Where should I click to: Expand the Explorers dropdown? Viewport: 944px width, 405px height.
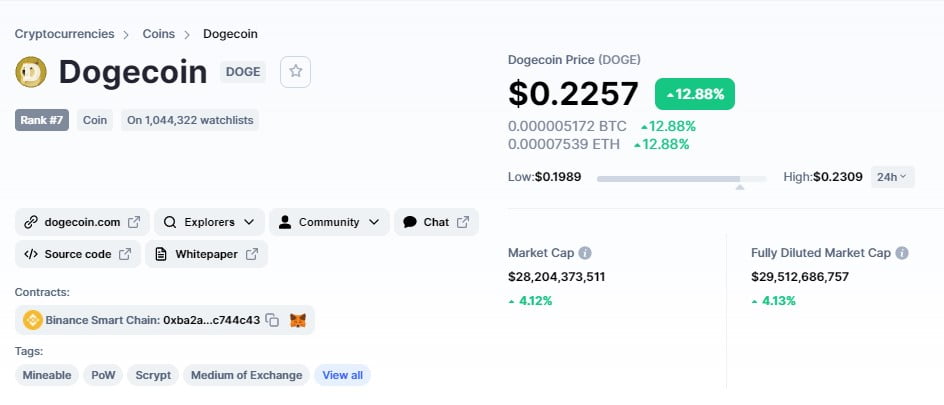pyautogui.click(x=210, y=222)
